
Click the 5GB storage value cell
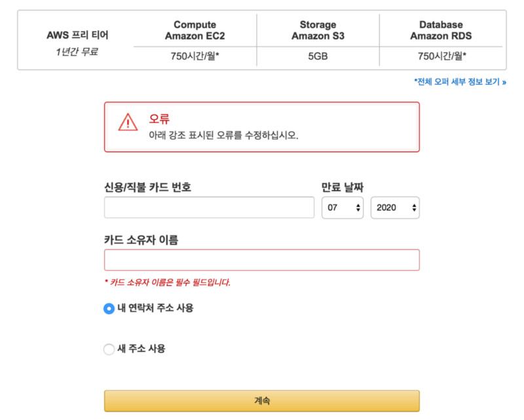coord(318,56)
